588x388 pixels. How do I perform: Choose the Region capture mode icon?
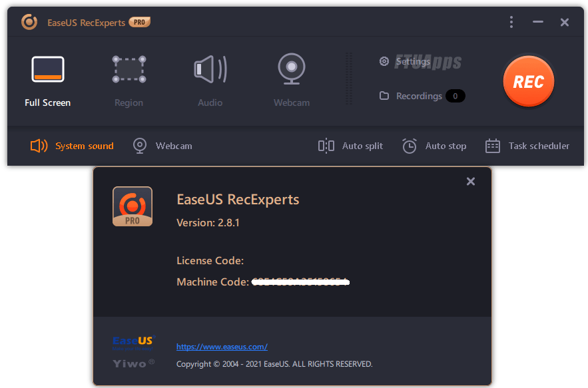[129, 69]
